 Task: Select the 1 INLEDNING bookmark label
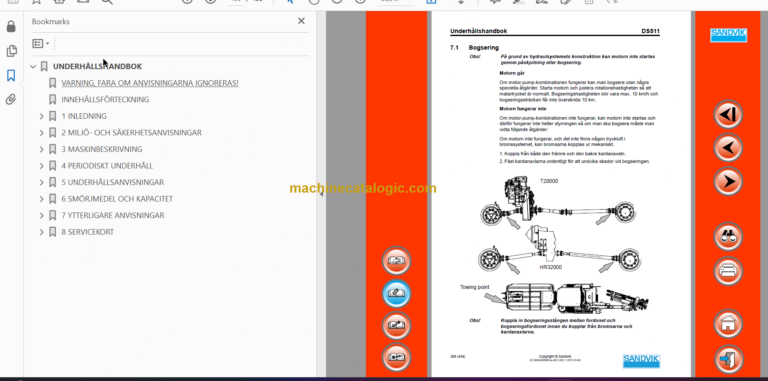click(x=84, y=116)
